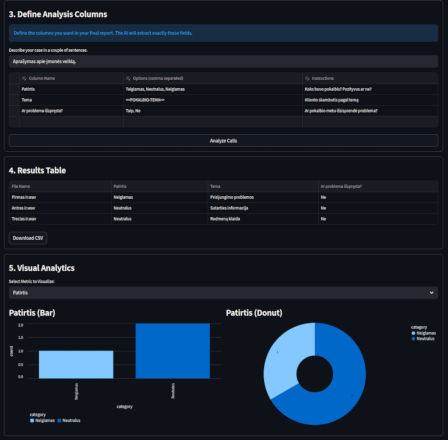The height and width of the screenshot is (440, 448).
Task: Click the empty new-row Instructions cell
Action: click(x=370, y=122)
